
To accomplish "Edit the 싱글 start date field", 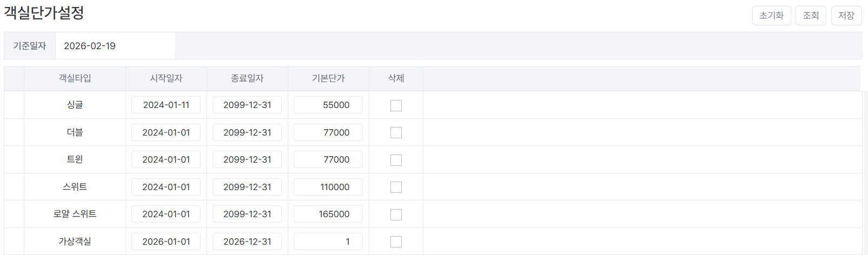I will (x=166, y=105).
